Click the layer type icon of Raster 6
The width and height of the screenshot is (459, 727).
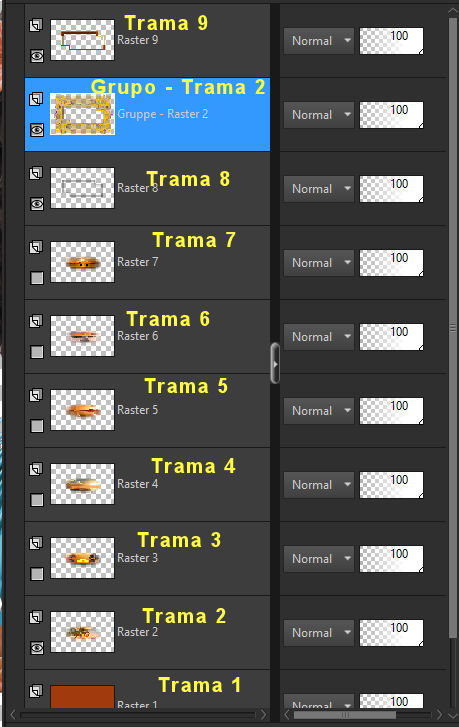[36, 321]
